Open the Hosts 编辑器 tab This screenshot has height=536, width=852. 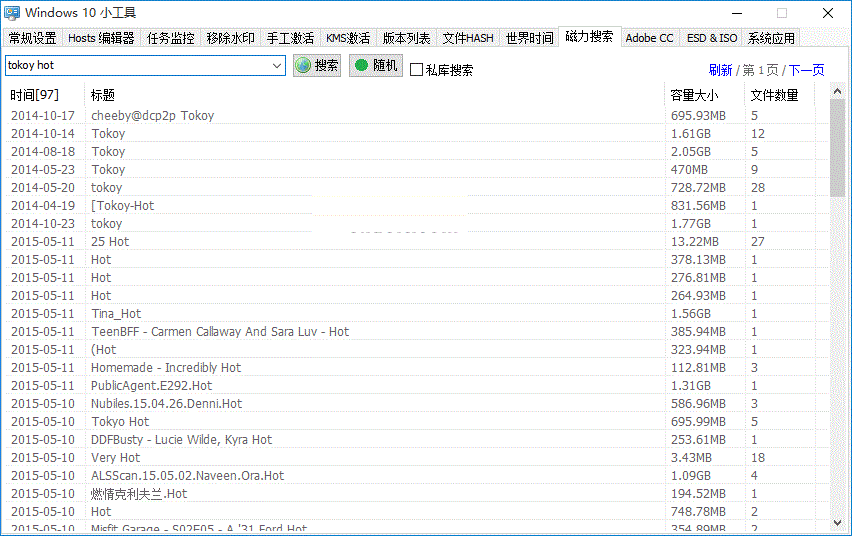click(101, 38)
